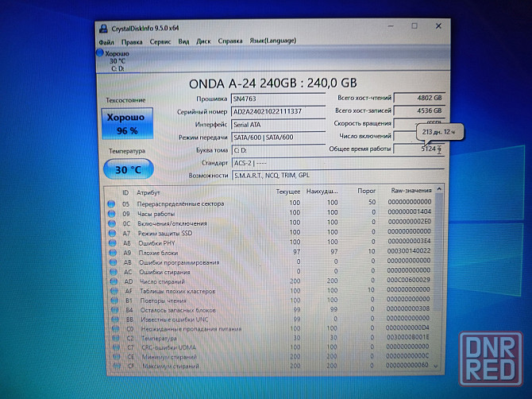The height and width of the screenshot is (399, 532).
Task: Click the Возможности field S.M.A.R.T., NCQ, TRIM, GPL
Action: click(x=338, y=175)
